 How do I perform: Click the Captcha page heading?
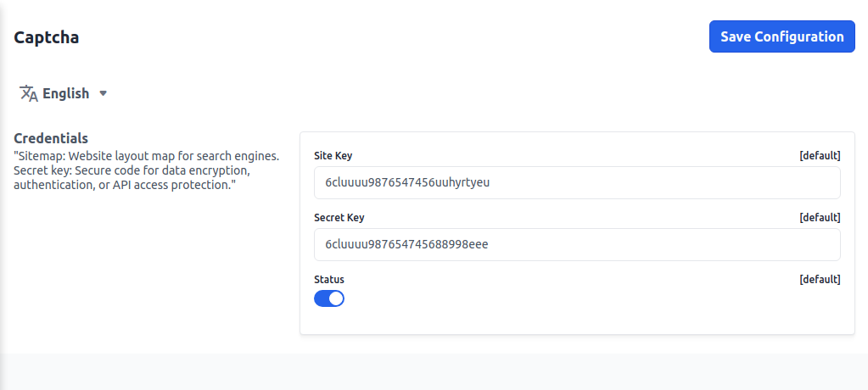coord(47,37)
